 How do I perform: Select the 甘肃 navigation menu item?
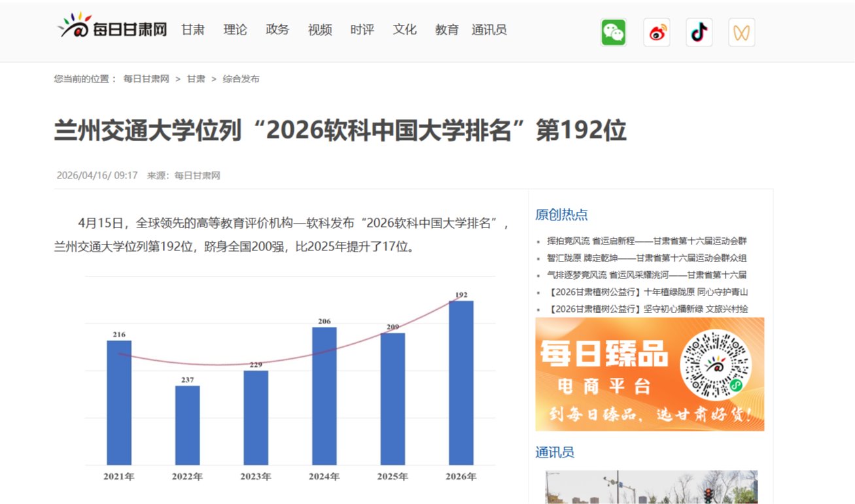[192, 29]
